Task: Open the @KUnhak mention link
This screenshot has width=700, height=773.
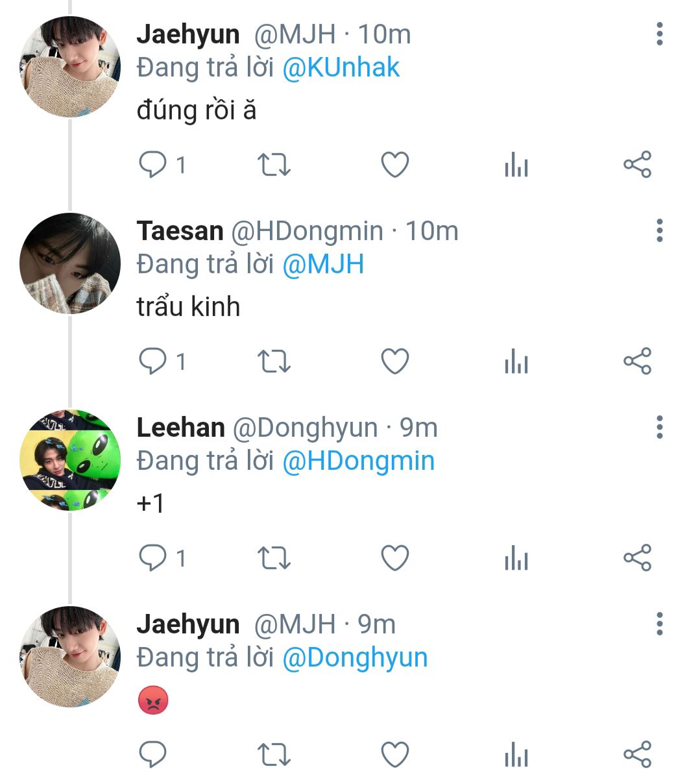Action: [x=341, y=67]
